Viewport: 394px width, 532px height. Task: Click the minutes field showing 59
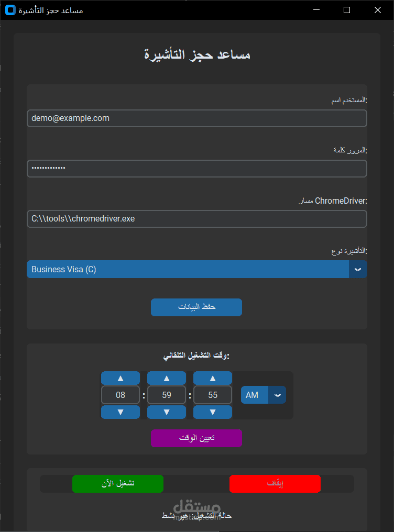tap(167, 395)
